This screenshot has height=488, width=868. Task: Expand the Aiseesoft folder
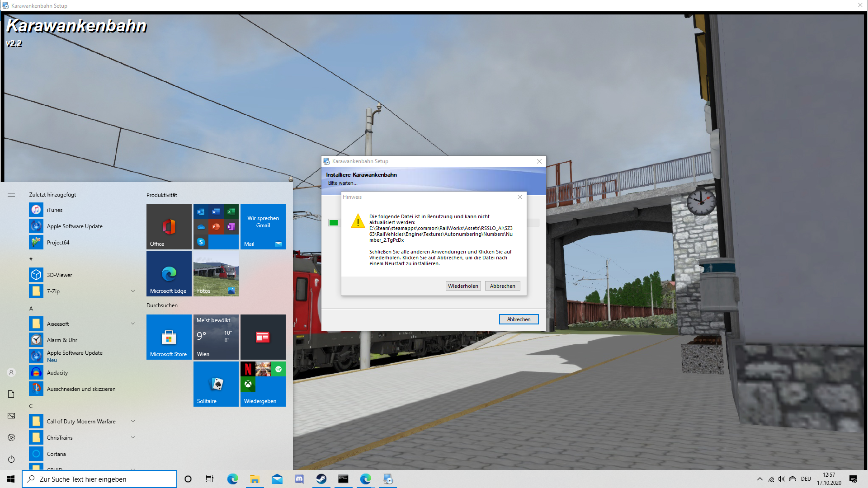tap(133, 324)
